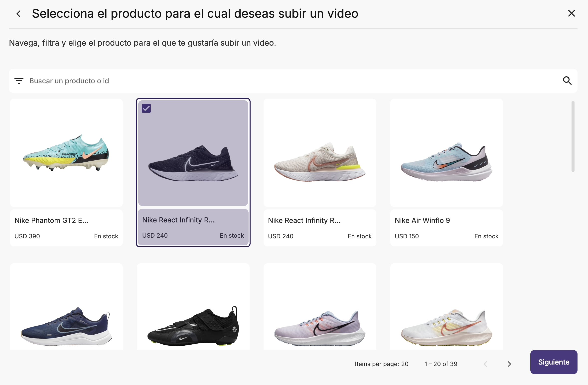Click 'En stock' on the Nike Phantom card
Viewport: 588px width, 385px height.
[106, 236]
